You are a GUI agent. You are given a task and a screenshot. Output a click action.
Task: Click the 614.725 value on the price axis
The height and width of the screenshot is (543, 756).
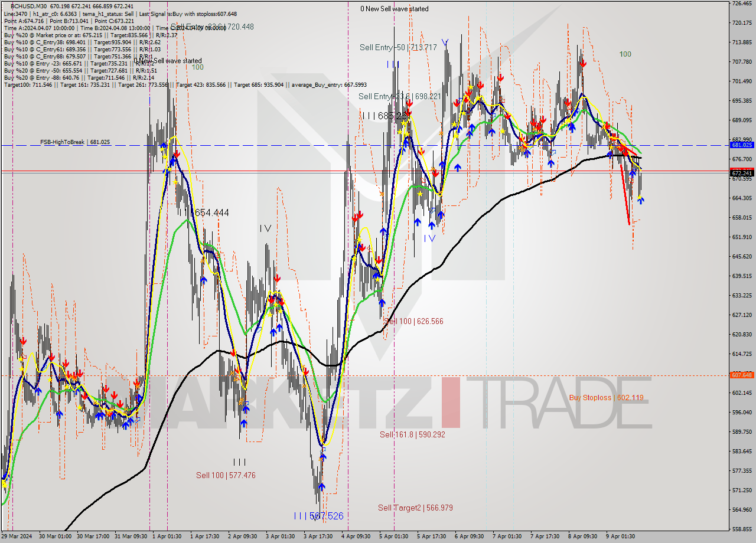[x=742, y=354]
